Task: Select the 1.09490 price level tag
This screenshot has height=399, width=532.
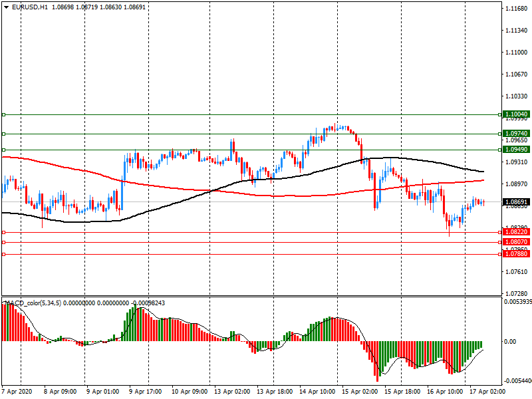Action: pyautogui.click(x=516, y=150)
